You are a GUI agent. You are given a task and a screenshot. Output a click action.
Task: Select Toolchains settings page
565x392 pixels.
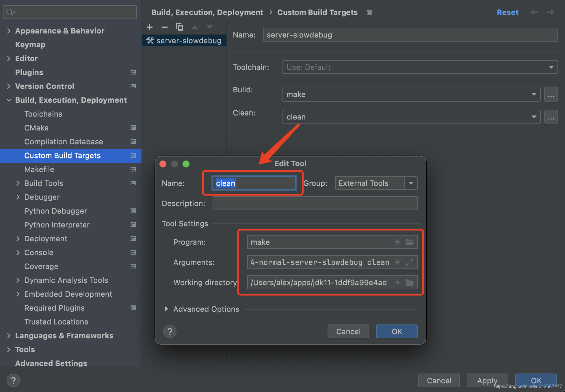tap(43, 114)
